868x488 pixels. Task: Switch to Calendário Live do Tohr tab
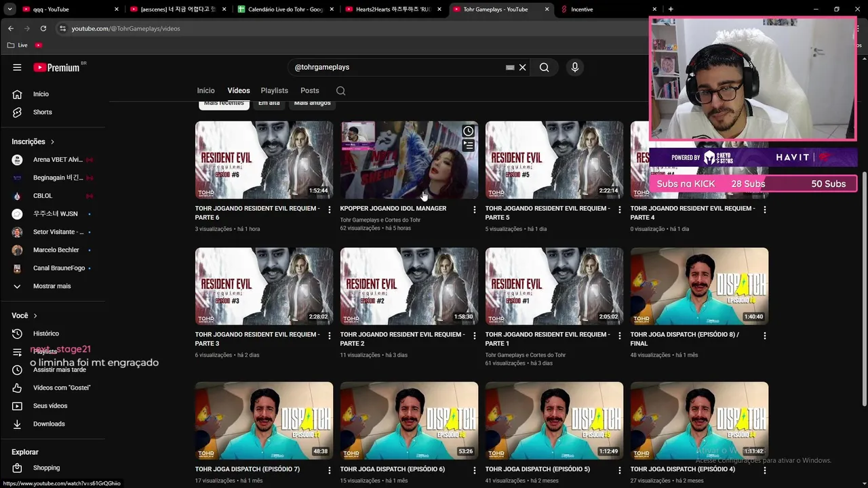(285, 9)
